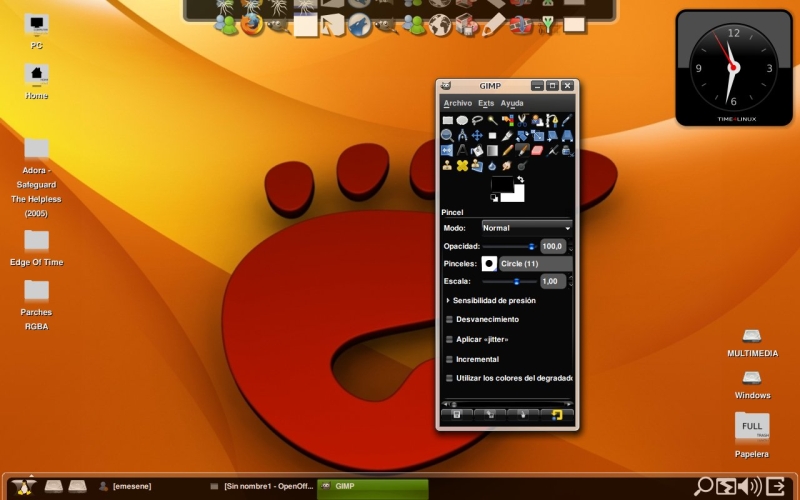Pick the Clone stamp tool

click(x=447, y=166)
